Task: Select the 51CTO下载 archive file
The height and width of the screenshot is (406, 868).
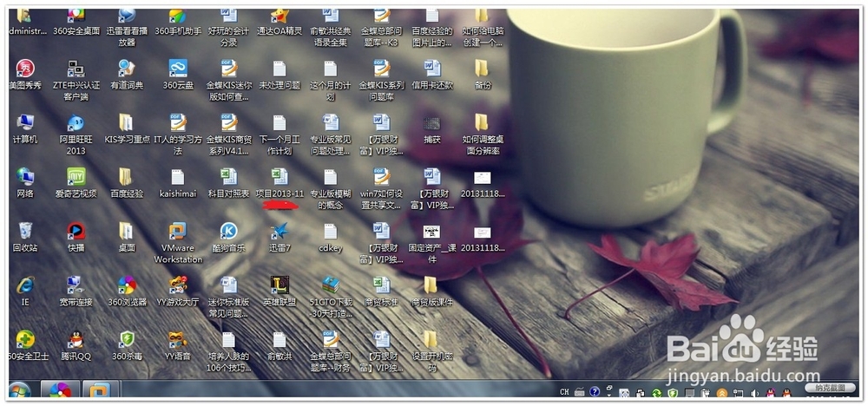Action: [x=331, y=297]
